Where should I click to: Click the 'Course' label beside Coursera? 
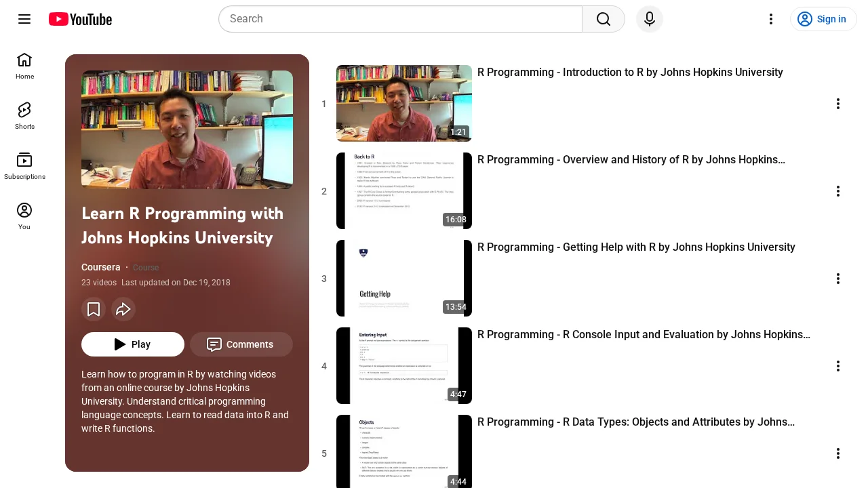coord(146,268)
